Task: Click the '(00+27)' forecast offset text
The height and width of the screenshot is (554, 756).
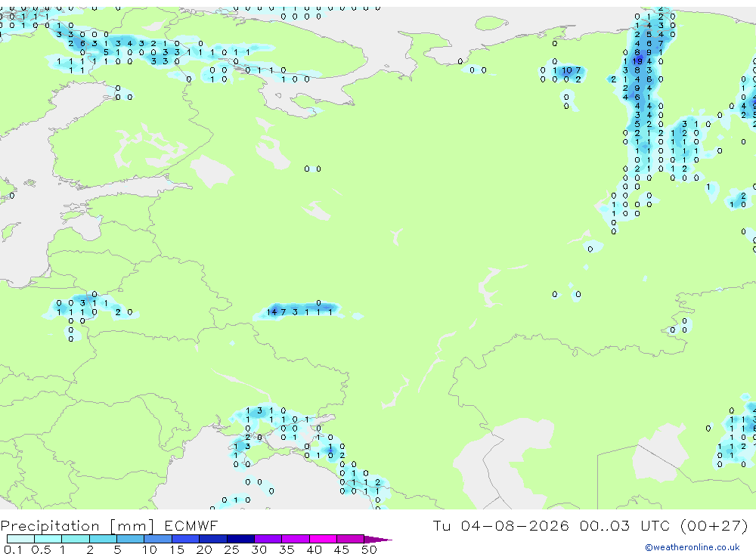Action: 714,525
